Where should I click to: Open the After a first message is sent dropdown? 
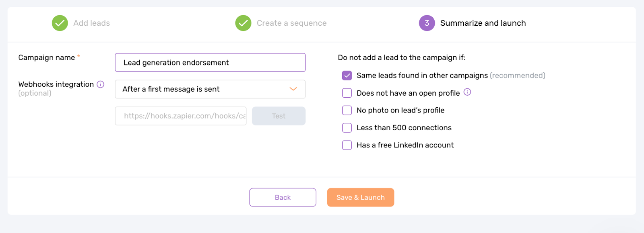tap(209, 89)
